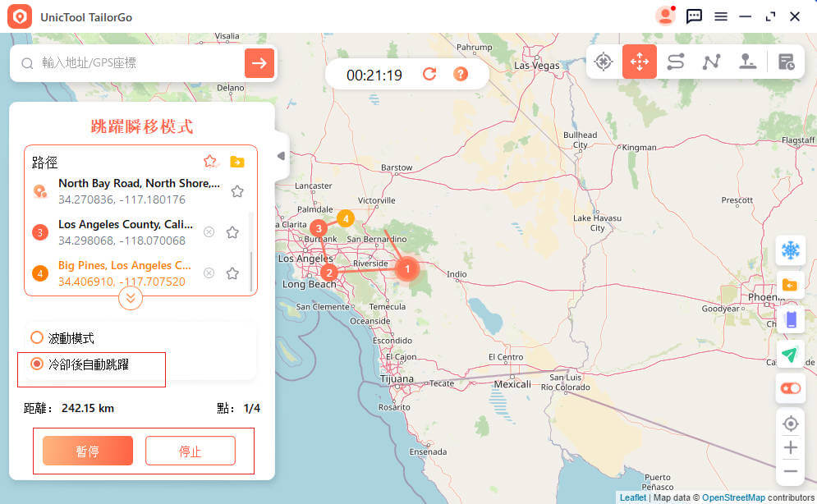The height and width of the screenshot is (504, 817).
Task: Star the North Bay Road location
Action: [x=237, y=191]
